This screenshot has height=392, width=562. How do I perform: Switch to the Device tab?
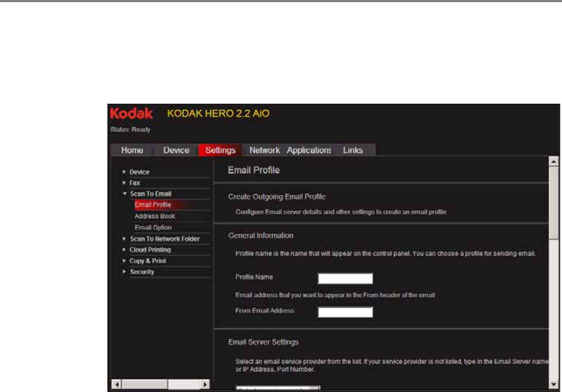[176, 150]
